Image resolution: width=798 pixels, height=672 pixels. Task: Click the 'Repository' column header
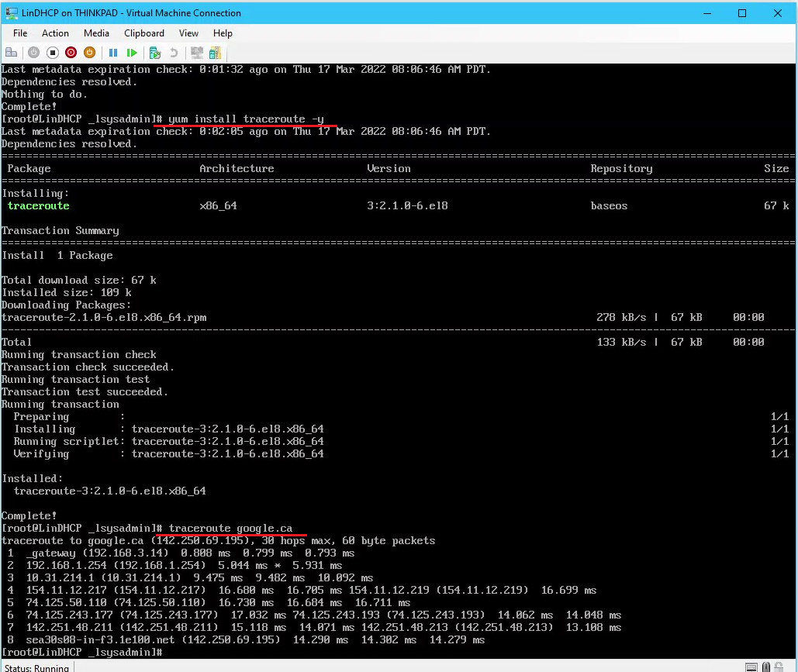[x=621, y=168]
